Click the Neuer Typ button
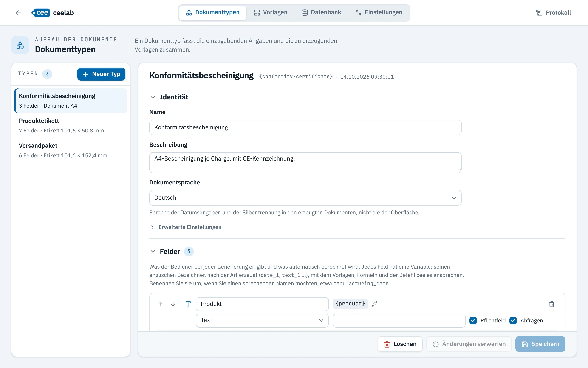The image size is (588, 368). click(101, 74)
